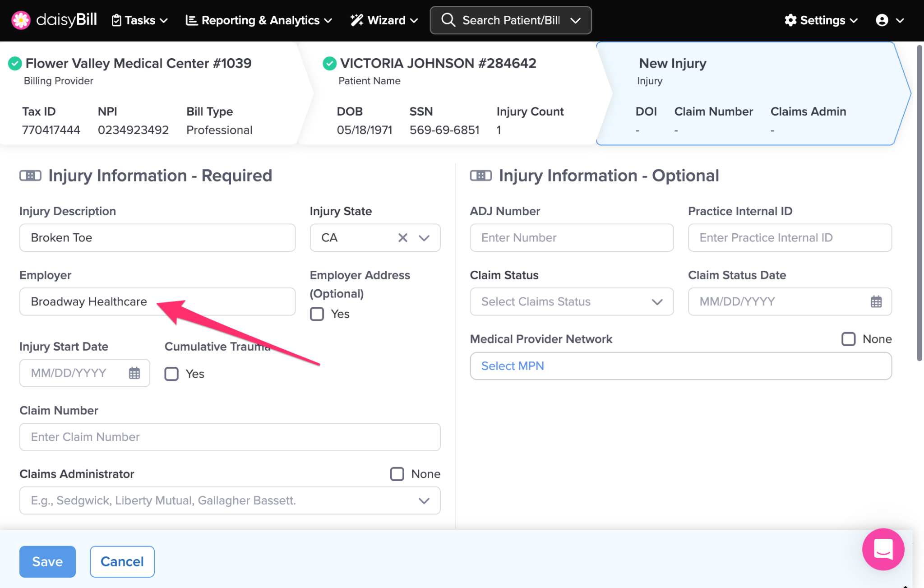Open Injury Start Date calendar picker
The width and height of the screenshot is (924, 588).
pos(134,373)
